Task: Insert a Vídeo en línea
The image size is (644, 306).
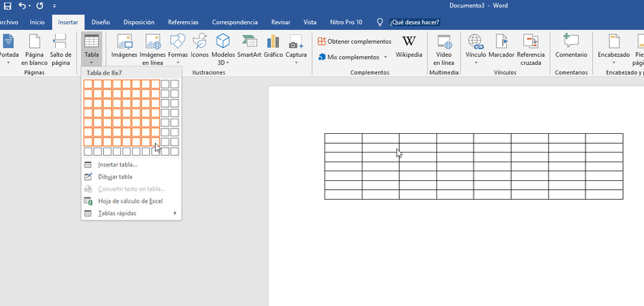Action: (444, 50)
